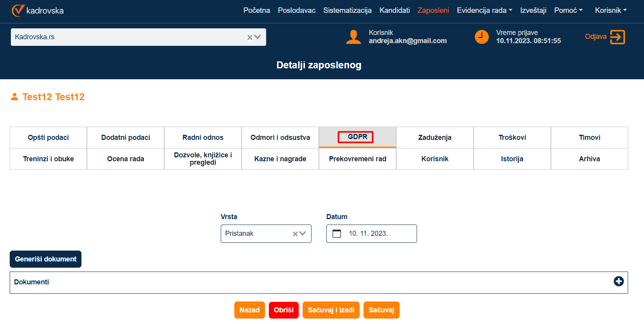The height and width of the screenshot is (324, 644).
Task: Click the orange user profile icon
Action: click(353, 37)
